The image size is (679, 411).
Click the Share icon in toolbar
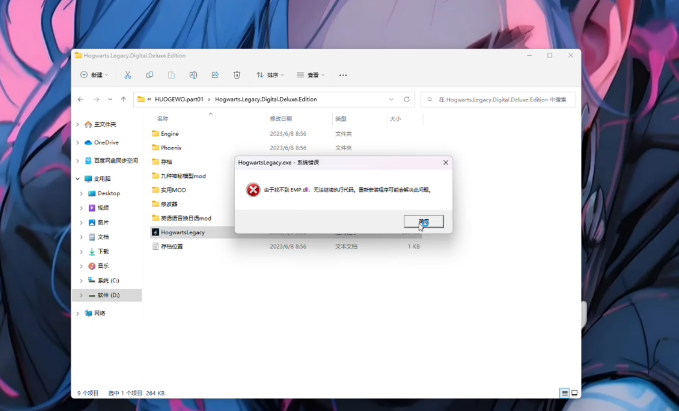coord(215,75)
